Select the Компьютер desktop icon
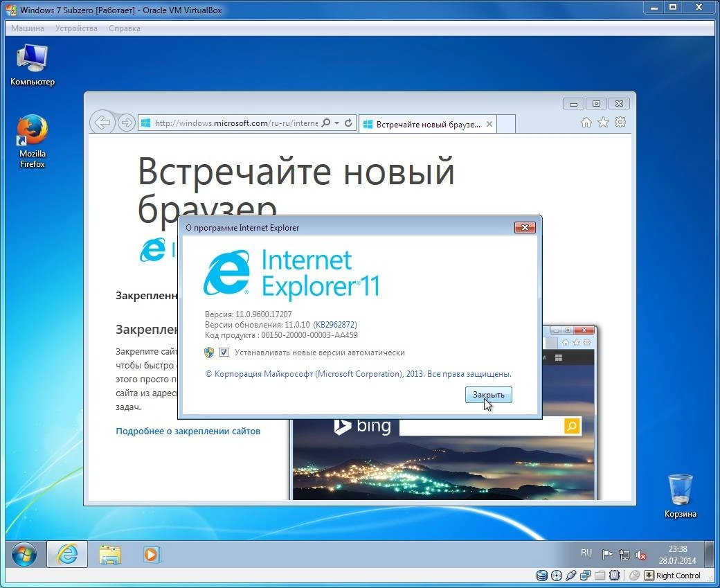This screenshot has height=588, width=720. [x=32, y=65]
